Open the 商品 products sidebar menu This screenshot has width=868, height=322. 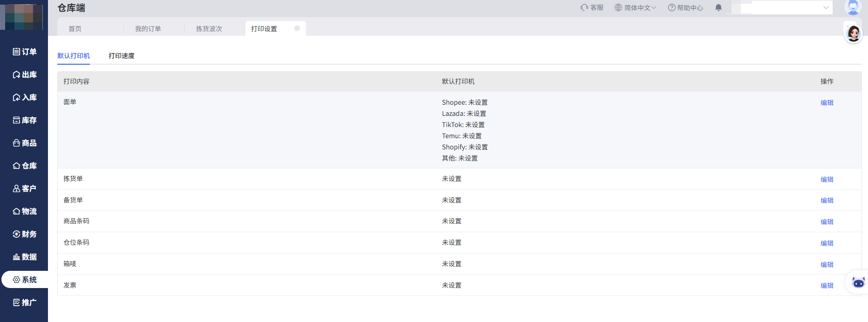pos(24,143)
